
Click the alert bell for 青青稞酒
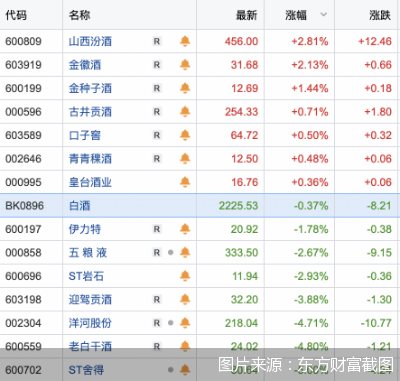click(185, 159)
